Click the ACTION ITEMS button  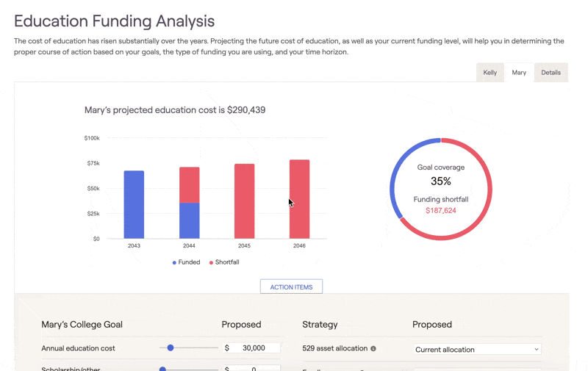coord(291,287)
